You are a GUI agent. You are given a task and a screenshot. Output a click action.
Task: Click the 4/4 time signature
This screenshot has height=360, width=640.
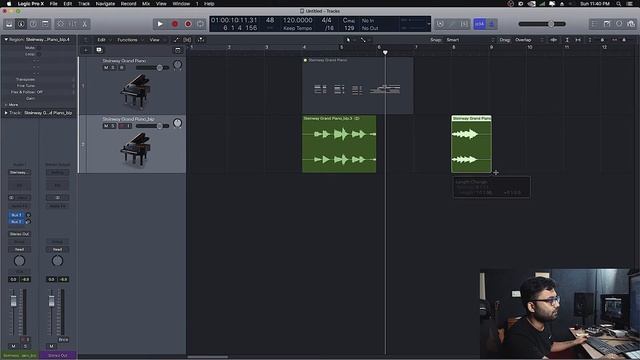[327, 20]
